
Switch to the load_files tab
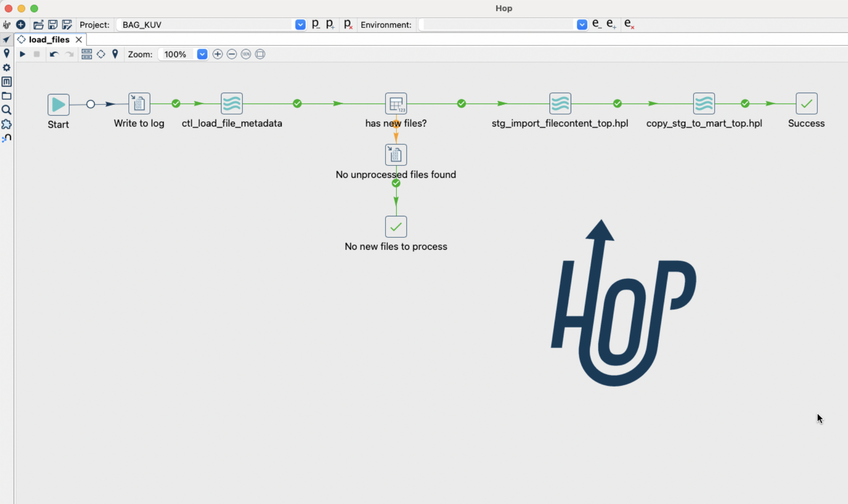tap(49, 39)
